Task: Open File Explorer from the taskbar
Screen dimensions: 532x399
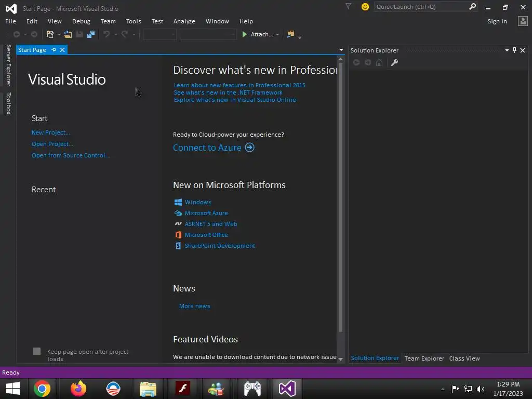Action: click(x=148, y=389)
